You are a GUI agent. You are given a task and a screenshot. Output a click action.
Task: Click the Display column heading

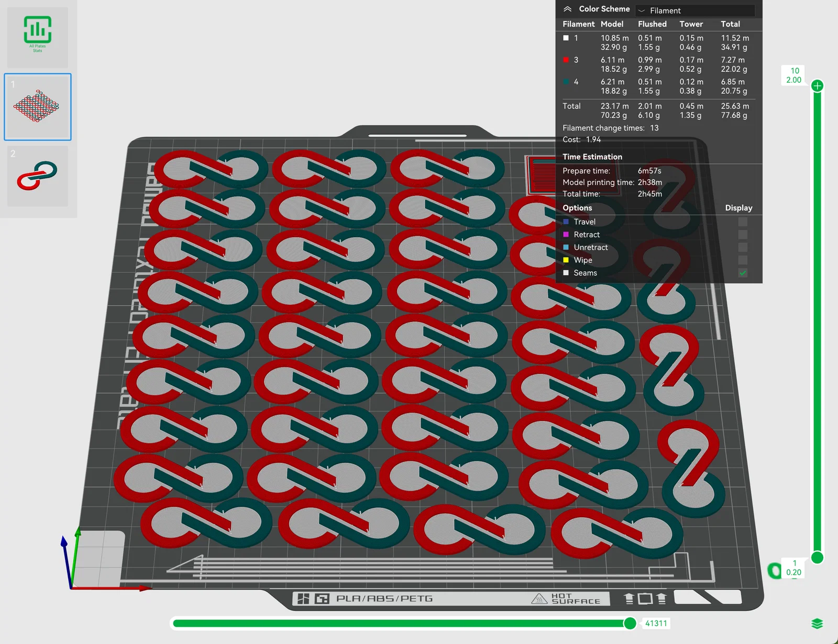[738, 208]
